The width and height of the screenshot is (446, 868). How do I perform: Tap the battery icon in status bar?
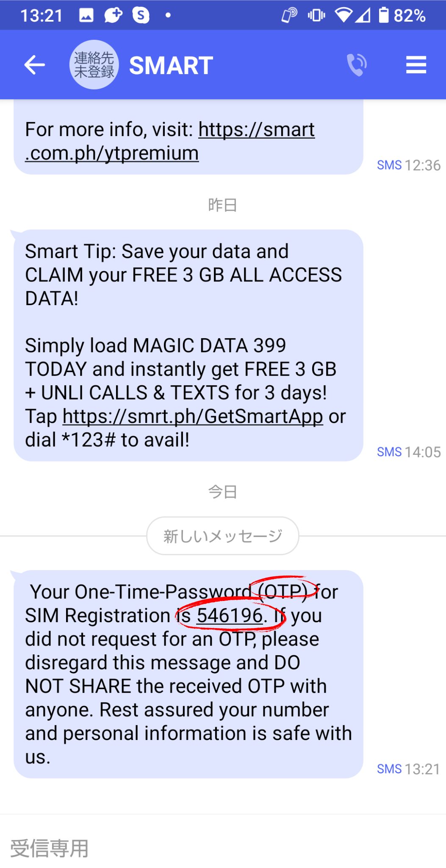[383, 15]
